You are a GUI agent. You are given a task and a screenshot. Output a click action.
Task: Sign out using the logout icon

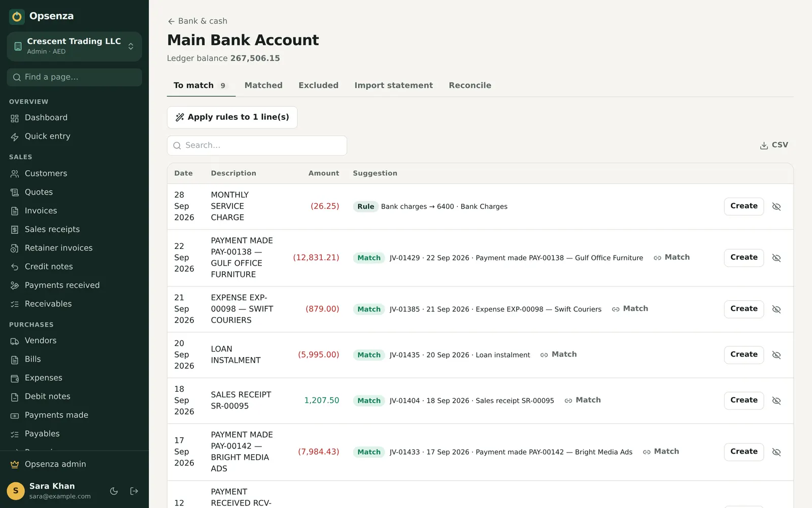pyautogui.click(x=134, y=491)
